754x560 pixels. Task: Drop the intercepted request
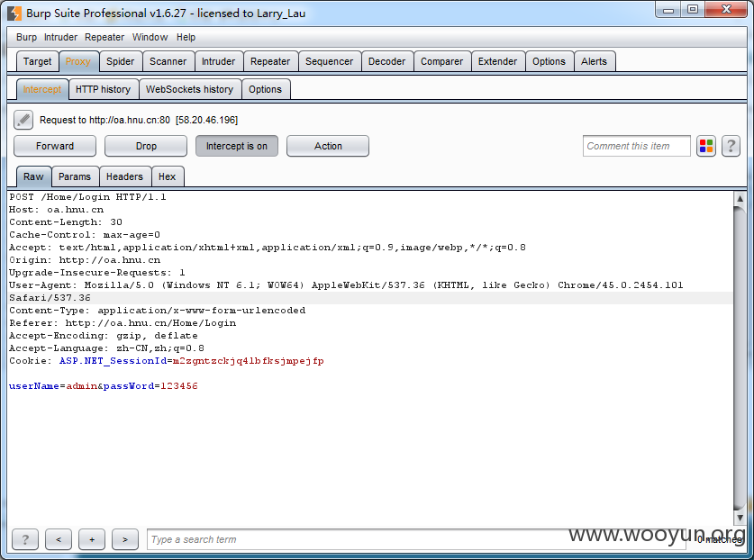[146, 146]
